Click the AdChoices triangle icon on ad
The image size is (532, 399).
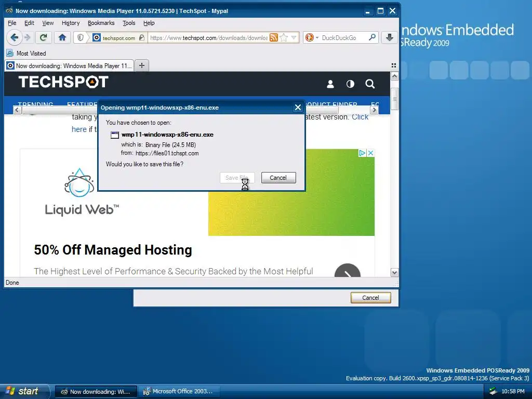click(x=362, y=153)
